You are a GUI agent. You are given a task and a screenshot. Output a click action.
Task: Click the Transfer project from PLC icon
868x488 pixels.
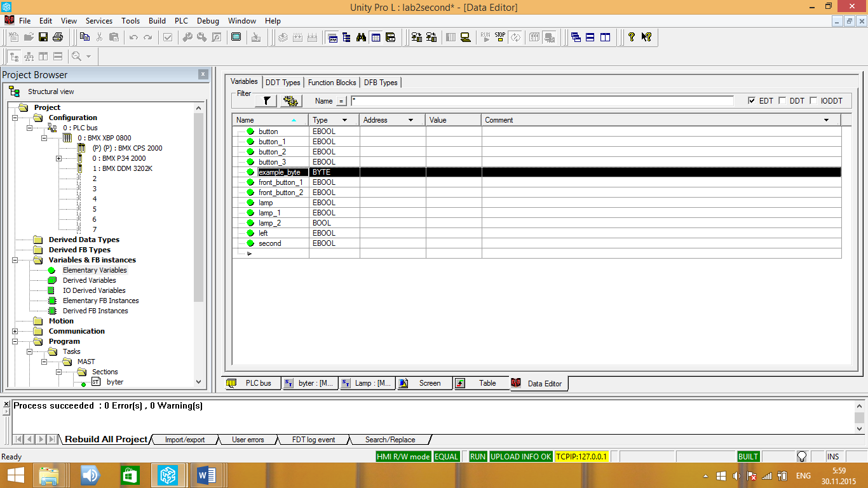[431, 37]
